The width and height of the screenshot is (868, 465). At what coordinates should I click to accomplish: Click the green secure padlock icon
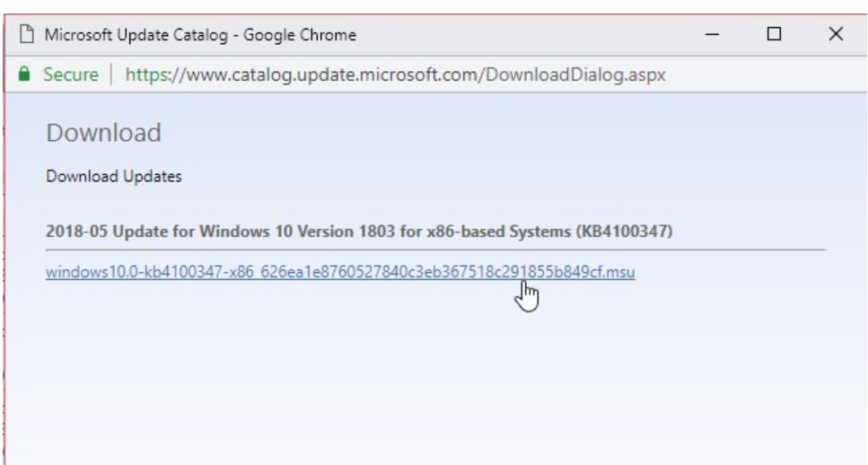pyautogui.click(x=24, y=75)
